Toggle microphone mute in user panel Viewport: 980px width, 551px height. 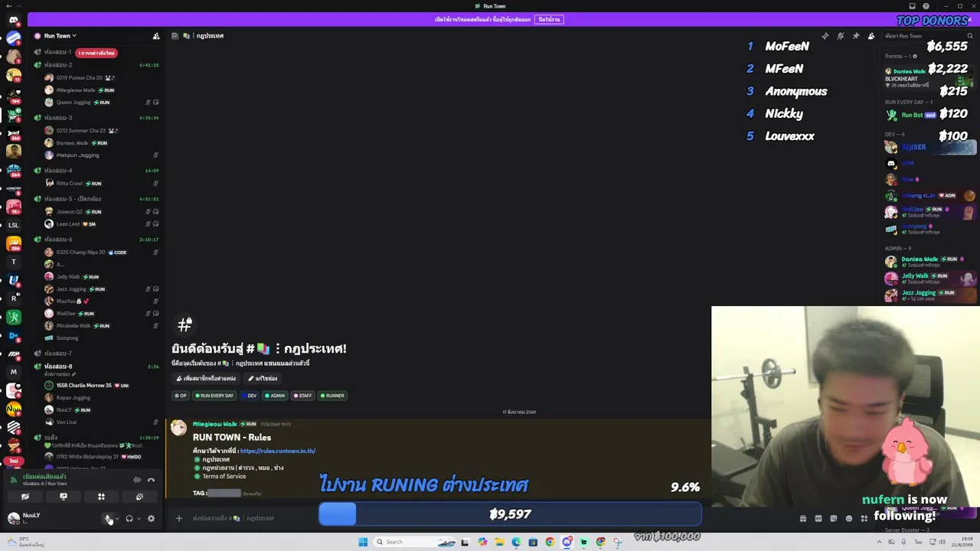(108, 519)
